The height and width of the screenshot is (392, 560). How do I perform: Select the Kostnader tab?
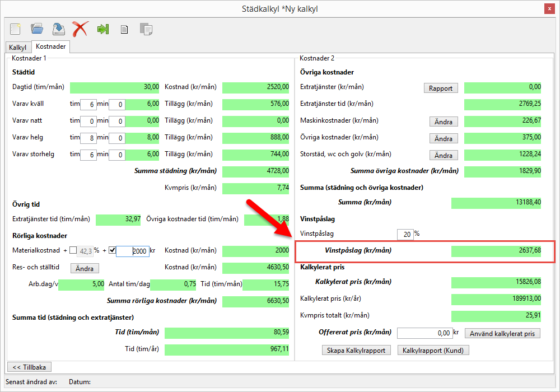point(51,47)
